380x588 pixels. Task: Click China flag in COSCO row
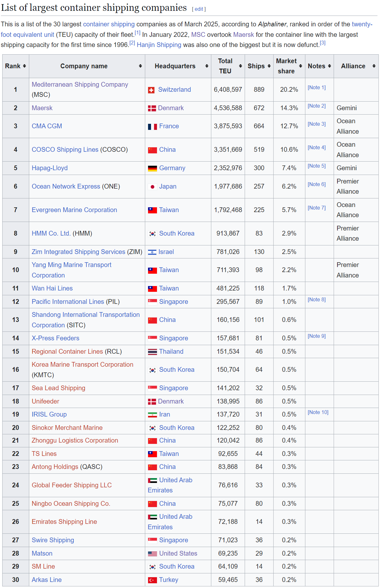click(x=153, y=150)
